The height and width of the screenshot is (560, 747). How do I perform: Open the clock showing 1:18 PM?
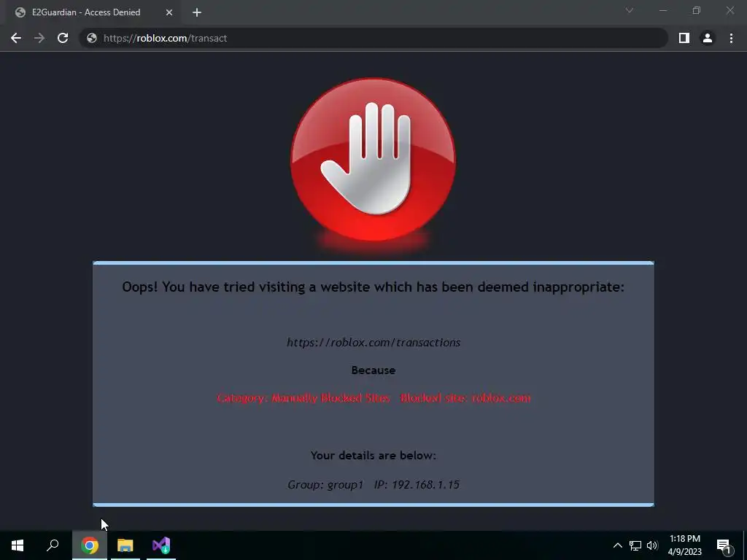point(684,545)
